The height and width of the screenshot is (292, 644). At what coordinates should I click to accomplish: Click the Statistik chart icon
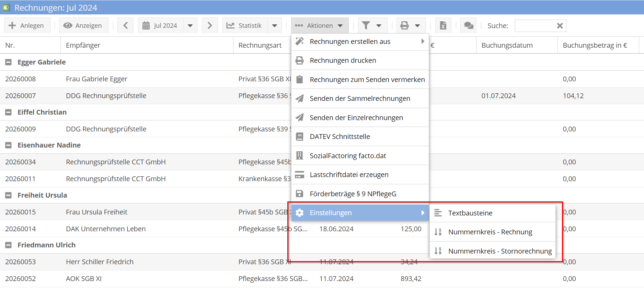(x=230, y=26)
